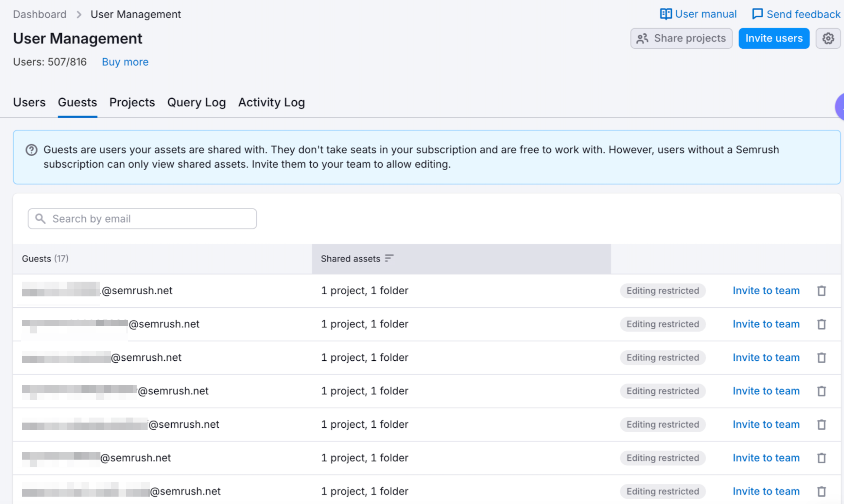Click the help icon in info banner
844x504 pixels.
tap(32, 150)
